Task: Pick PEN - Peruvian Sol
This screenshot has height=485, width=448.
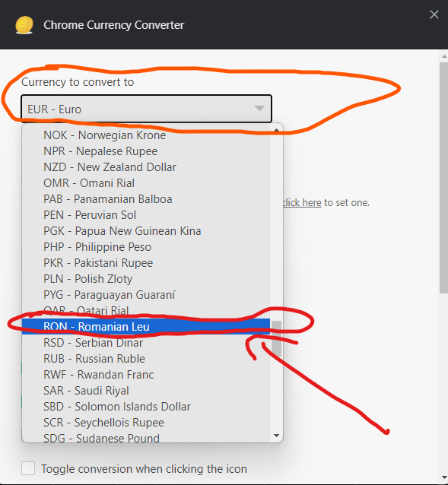Action: click(x=146, y=215)
